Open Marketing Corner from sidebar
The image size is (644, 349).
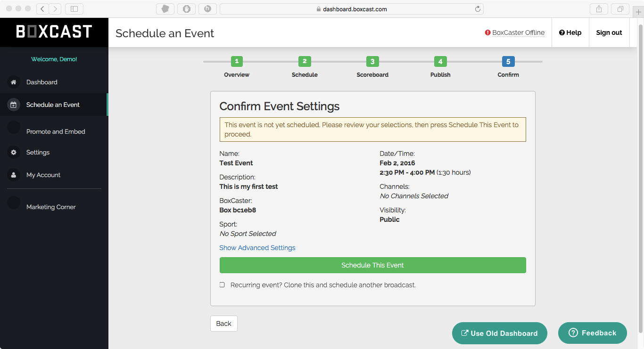(51, 207)
